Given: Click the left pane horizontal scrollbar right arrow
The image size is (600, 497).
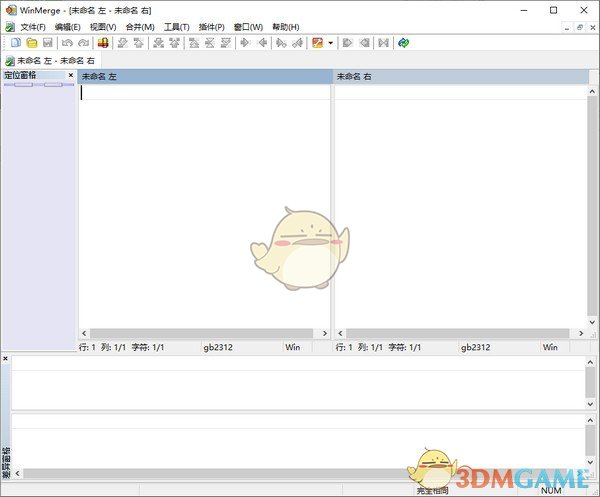Looking at the screenshot, I should click(x=324, y=332).
